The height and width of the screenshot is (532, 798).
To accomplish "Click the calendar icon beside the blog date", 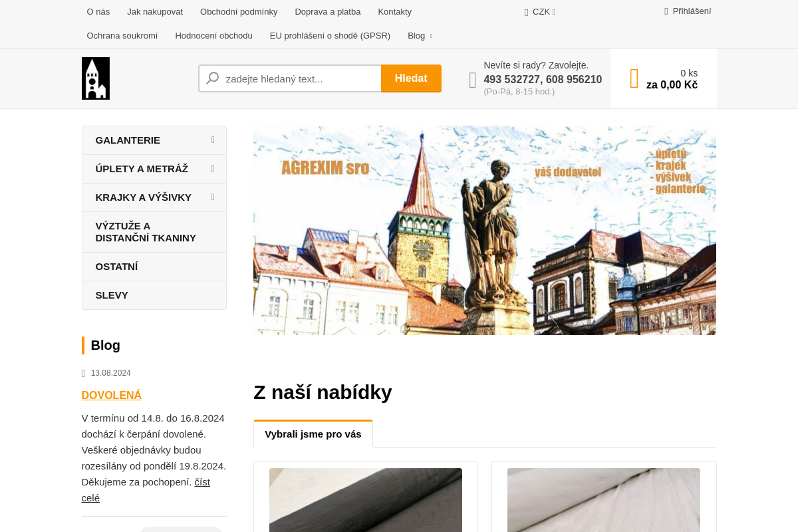I will tap(83, 373).
